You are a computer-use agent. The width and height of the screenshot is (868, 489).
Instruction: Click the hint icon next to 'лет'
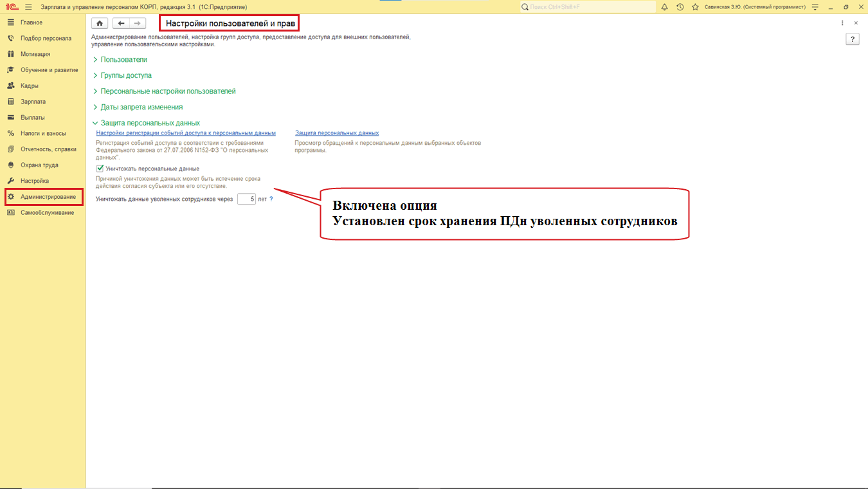coord(271,199)
